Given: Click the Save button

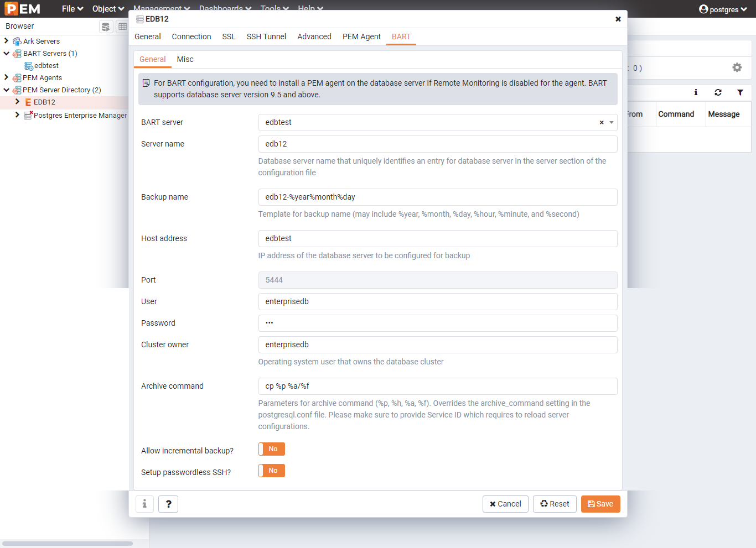Looking at the screenshot, I should 600,504.
